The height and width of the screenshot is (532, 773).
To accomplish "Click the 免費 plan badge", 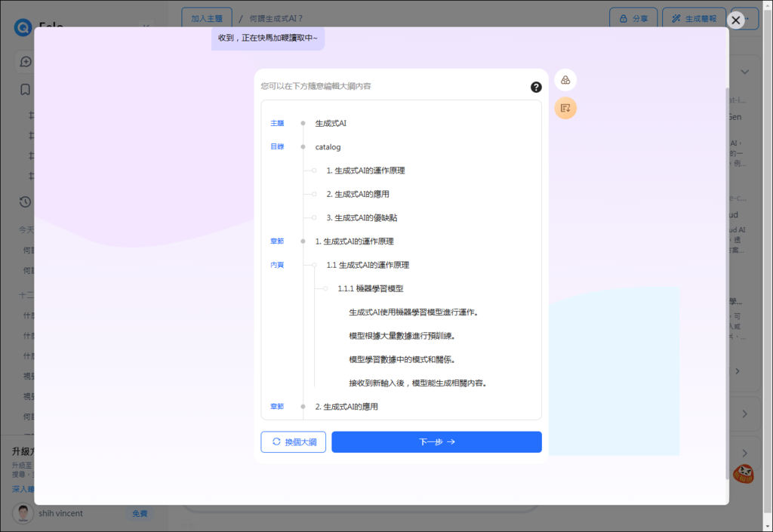I will point(140,513).
